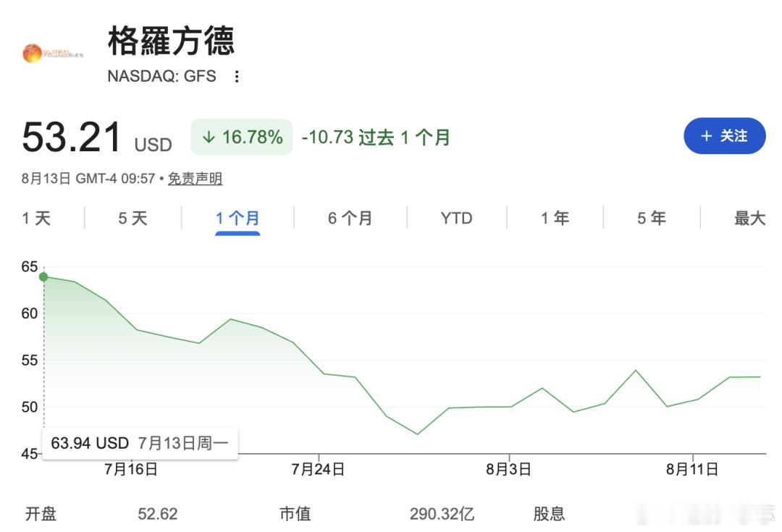Open the three-dot more options menu
Screen dimensions: 782x532
[237, 76]
